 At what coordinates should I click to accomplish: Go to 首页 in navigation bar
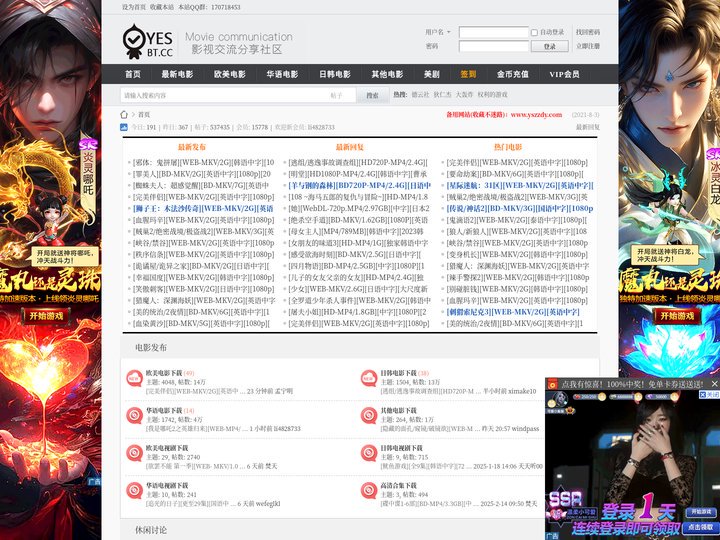pos(133,74)
